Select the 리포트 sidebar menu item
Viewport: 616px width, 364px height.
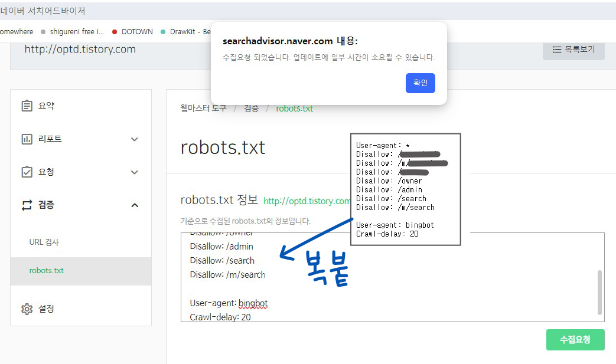tap(81, 139)
